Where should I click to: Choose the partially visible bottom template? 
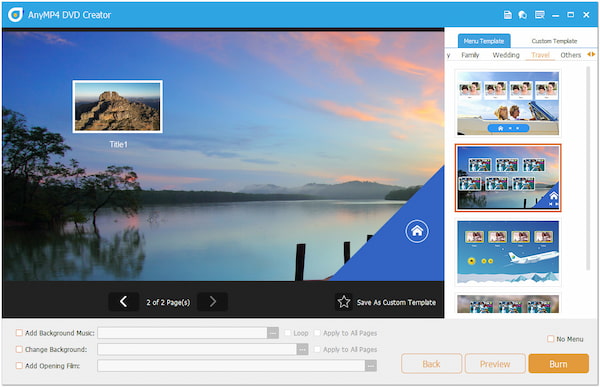508,304
